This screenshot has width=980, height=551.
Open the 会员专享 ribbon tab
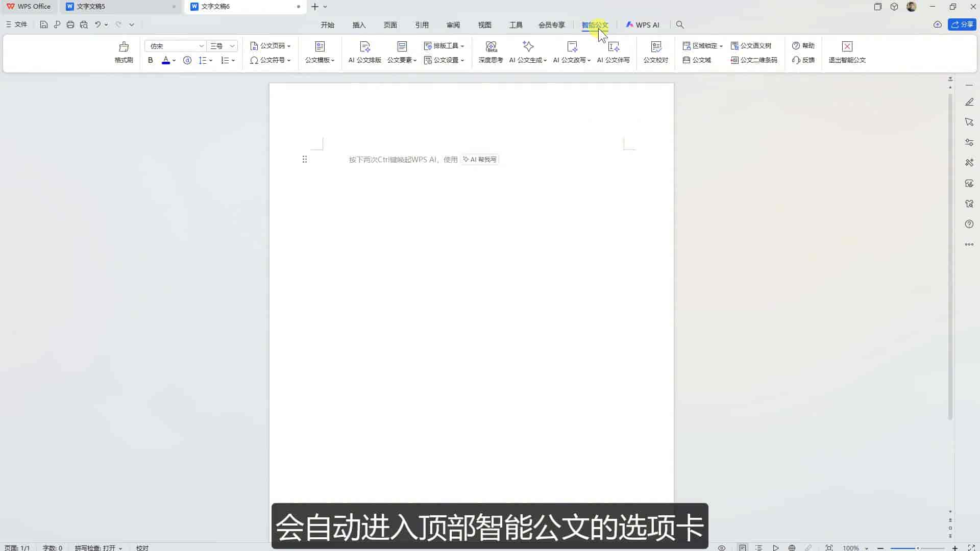tap(552, 25)
